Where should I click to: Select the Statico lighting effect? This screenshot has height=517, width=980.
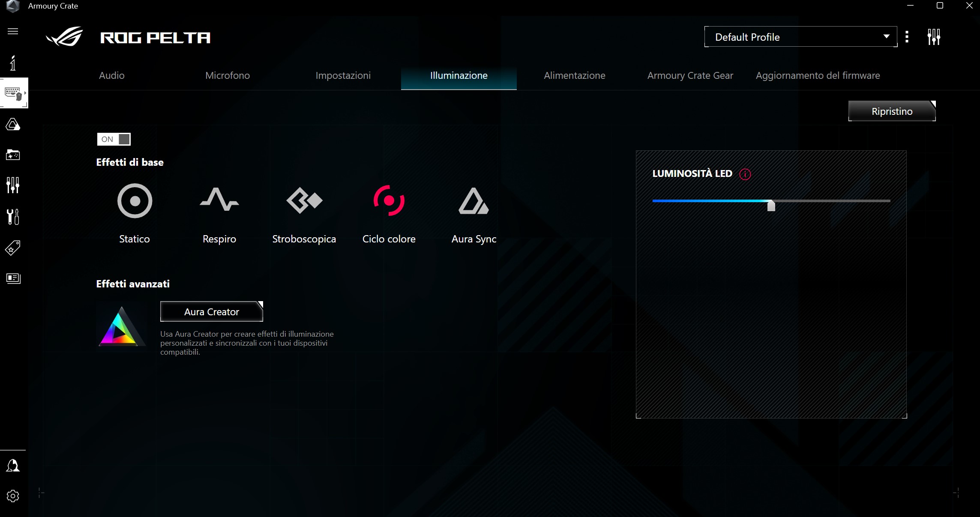coord(135,214)
